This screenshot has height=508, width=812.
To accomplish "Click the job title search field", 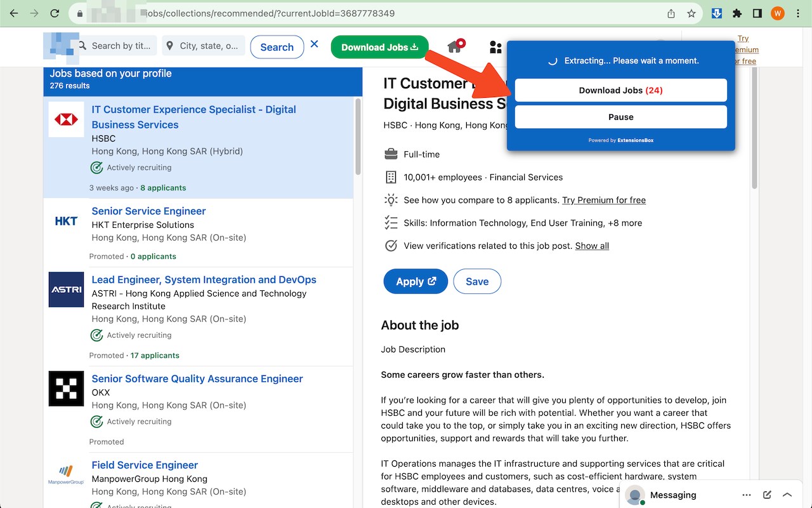I will [121, 46].
